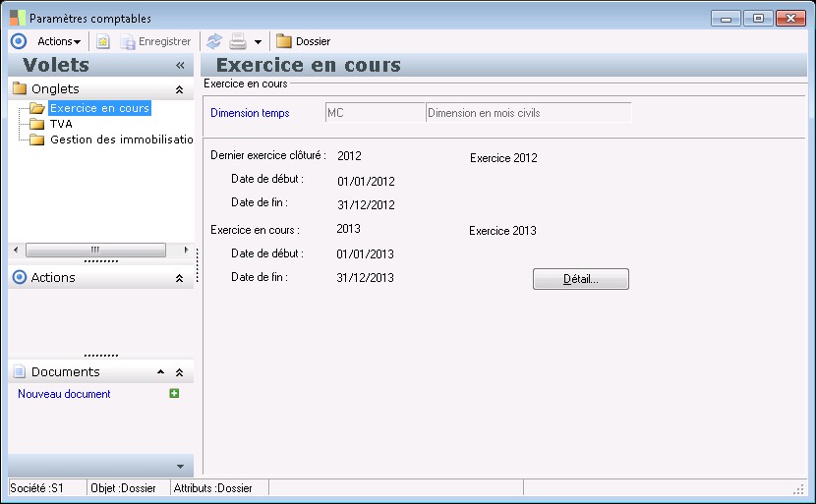Click the Exercice 2013 label
The width and height of the screenshot is (816, 504).
502,231
